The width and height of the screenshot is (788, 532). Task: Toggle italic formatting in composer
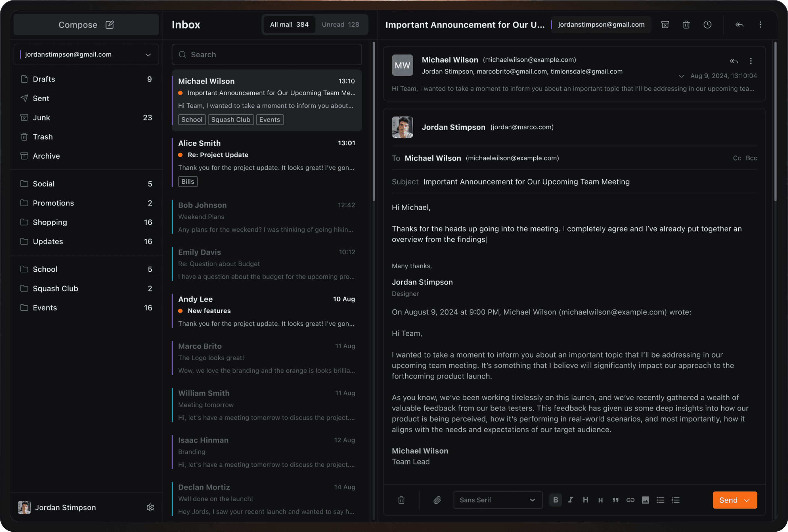(570, 500)
